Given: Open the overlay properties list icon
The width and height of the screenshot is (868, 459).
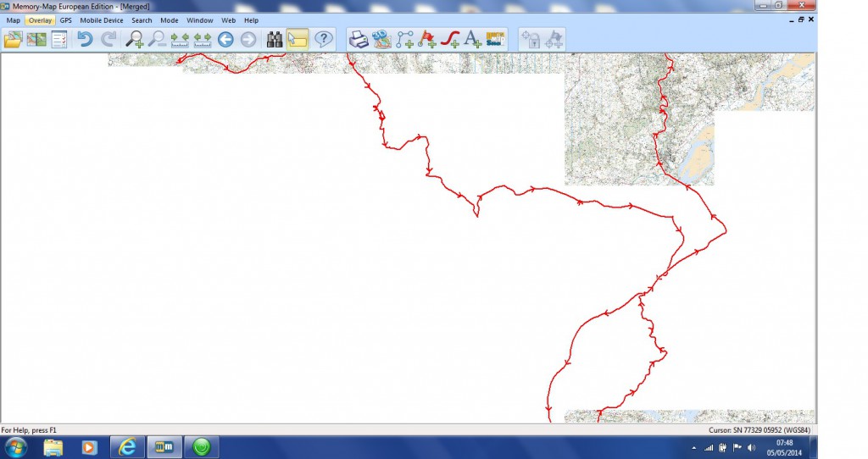Looking at the screenshot, I should (x=59, y=39).
